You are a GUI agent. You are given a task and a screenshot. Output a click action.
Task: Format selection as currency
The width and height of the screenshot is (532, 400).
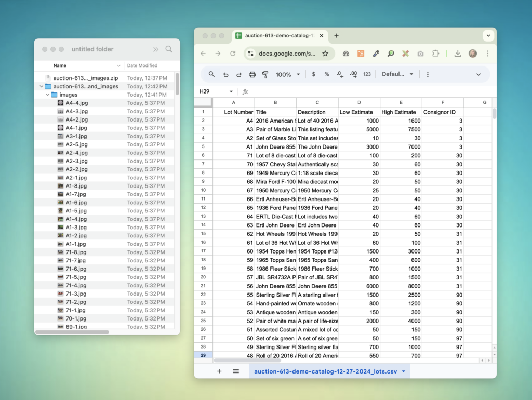click(x=314, y=74)
